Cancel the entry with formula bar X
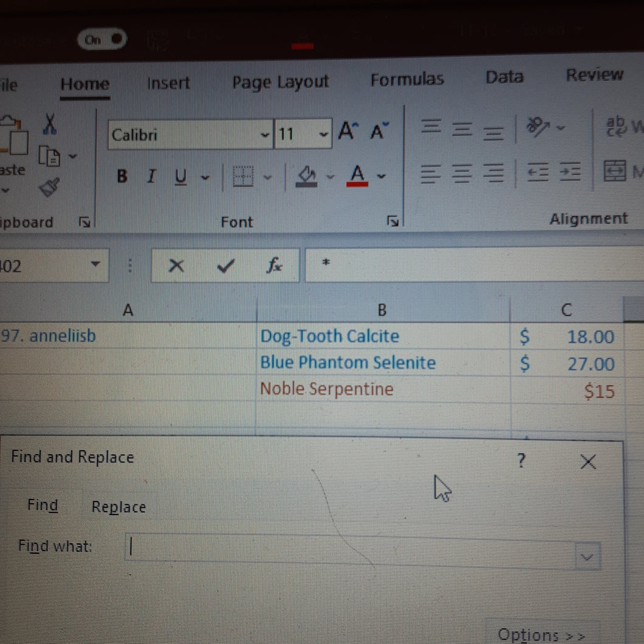Screen dimensions: 644x644 pos(176,265)
